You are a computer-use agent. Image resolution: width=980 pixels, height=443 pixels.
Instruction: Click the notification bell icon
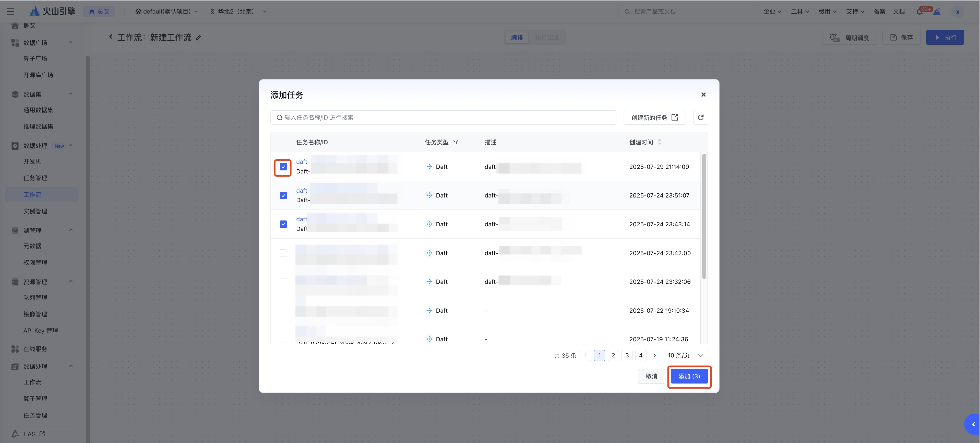click(x=919, y=12)
